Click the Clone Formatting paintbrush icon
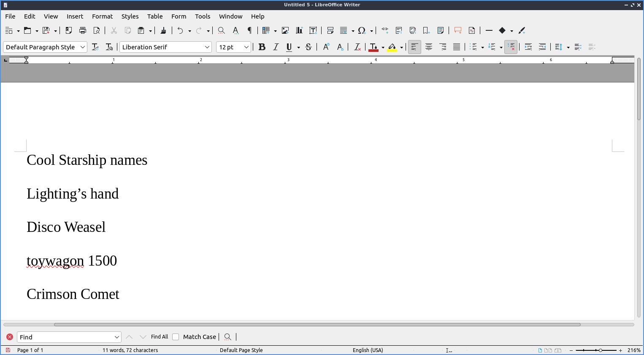The width and height of the screenshot is (644, 355). [163, 30]
